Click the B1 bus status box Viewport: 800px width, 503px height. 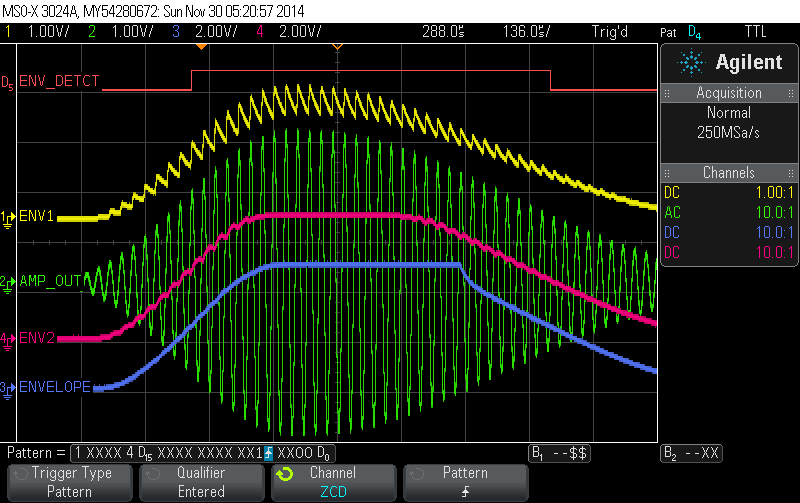click(x=559, y=453)
